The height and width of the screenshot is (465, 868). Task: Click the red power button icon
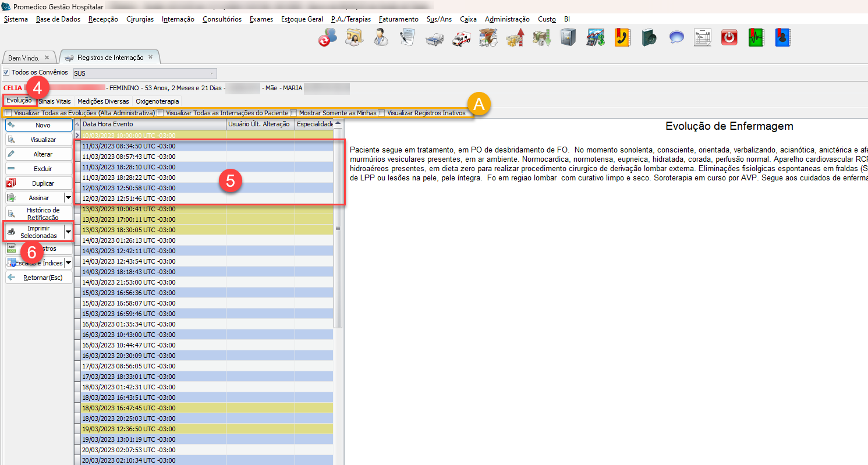(729, 38)
